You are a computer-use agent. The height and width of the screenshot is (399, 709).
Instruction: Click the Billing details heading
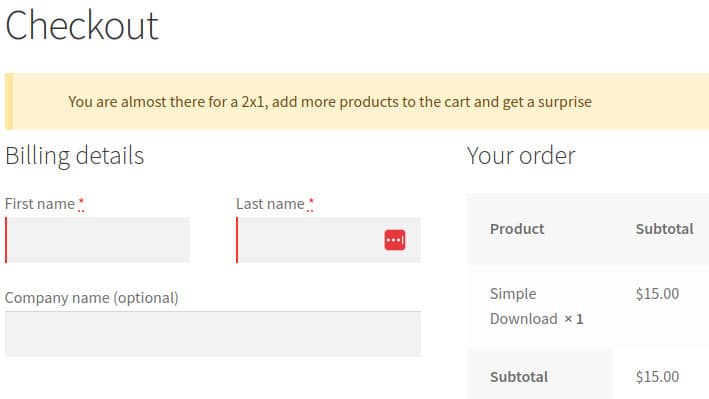75,156
